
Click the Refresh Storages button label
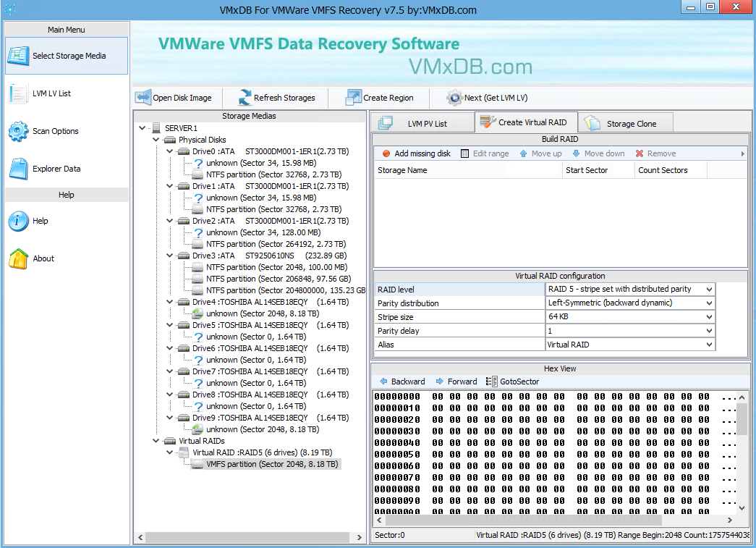(x=284, y=98)
